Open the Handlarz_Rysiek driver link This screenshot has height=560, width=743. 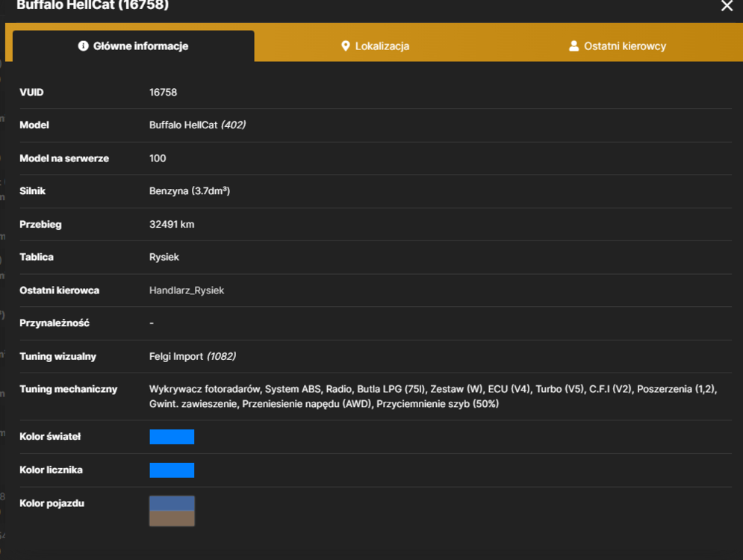(x=187, y=290)
